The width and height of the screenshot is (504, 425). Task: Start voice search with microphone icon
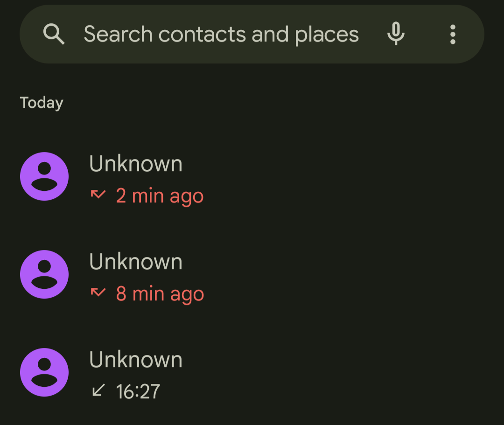[396, 34]
